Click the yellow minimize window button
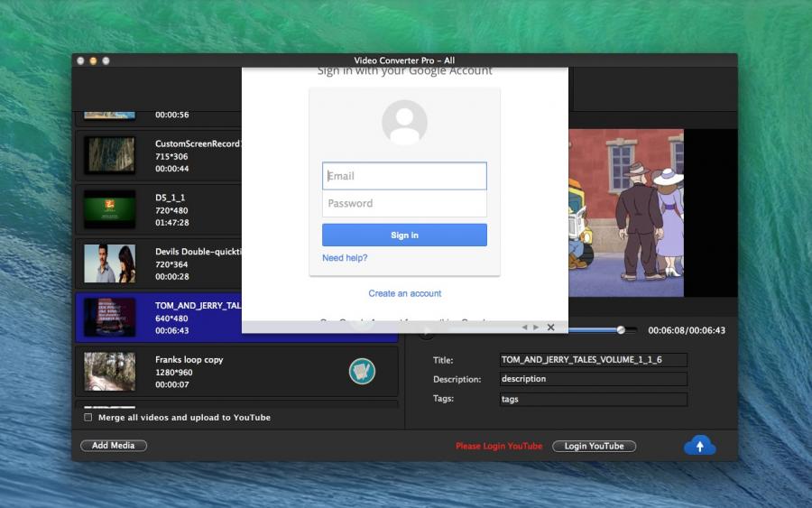The width and height of the screenshot is (812, 508). (x=93, y=60)
